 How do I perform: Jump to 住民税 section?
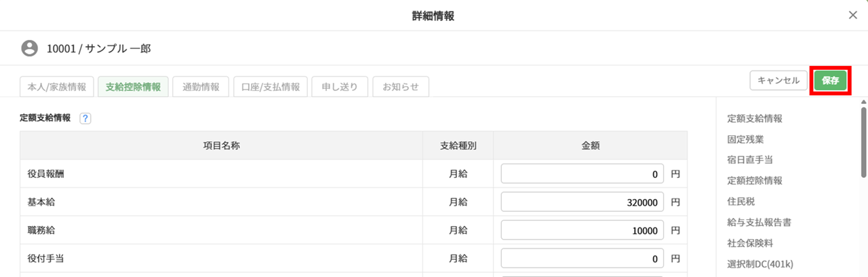coord(741,202)
